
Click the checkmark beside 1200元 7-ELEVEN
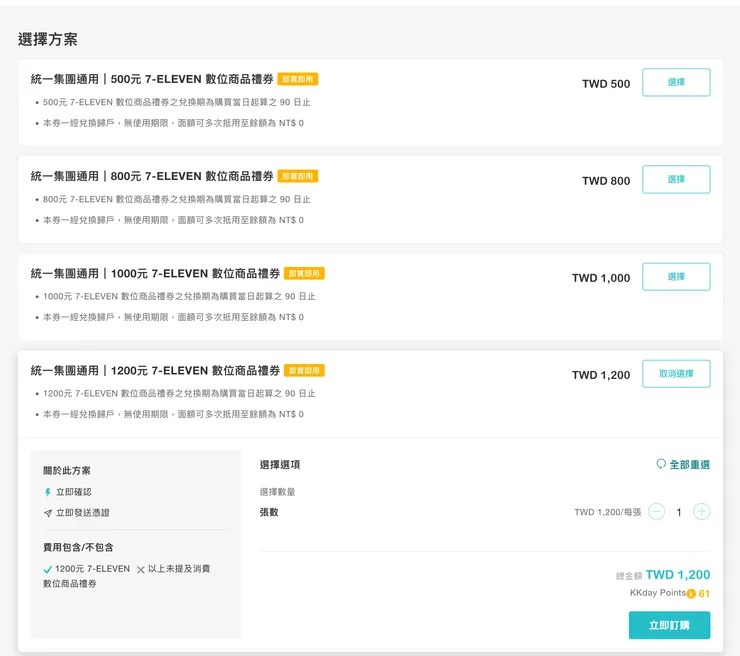[x=48, y=569]
